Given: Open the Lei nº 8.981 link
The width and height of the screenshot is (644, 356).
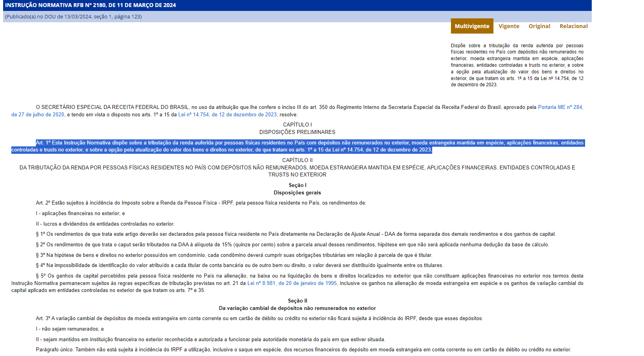Looking at the screenshot, I should click(292, 283).
